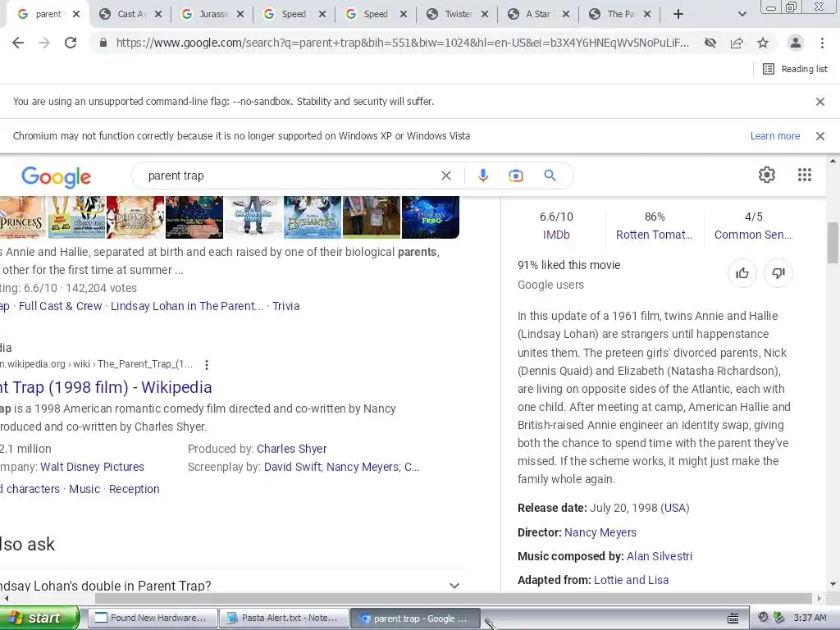The width and height of the screenshot is (840, 630).
Task: Click the Windows start button
Action: (39, 618)
